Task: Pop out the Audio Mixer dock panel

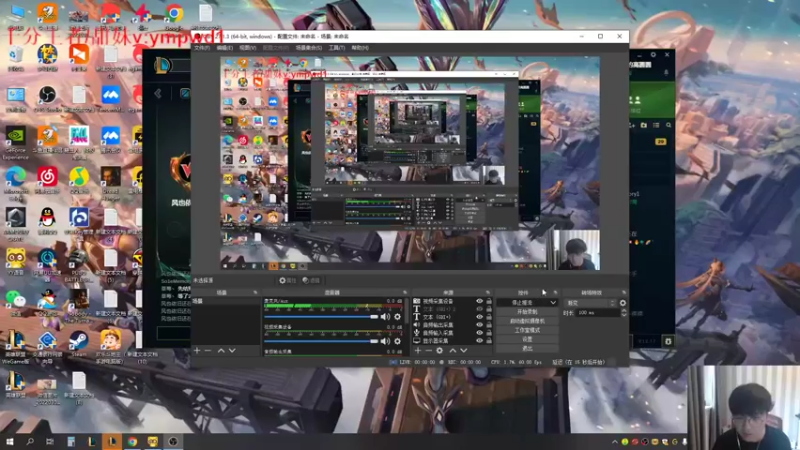Action: (405, 292)
